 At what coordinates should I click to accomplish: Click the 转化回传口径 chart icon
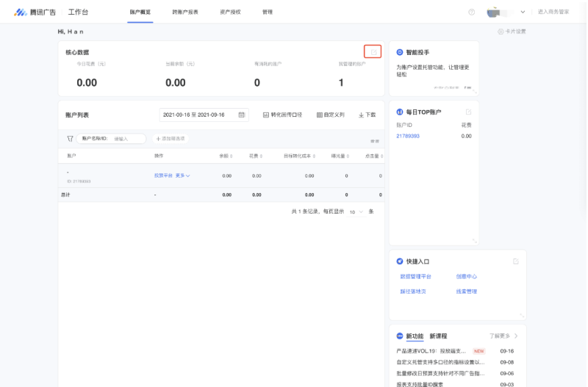(x=266, y=115)
